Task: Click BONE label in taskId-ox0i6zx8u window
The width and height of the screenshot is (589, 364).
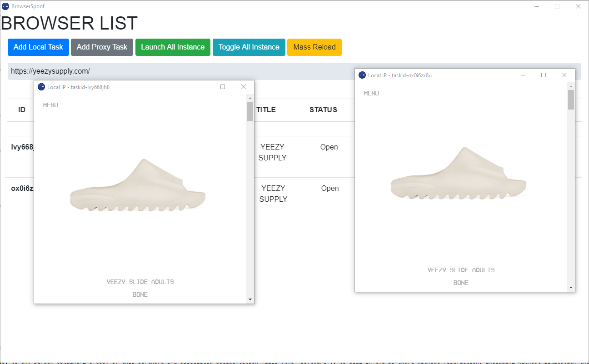Action: [461, 283]
